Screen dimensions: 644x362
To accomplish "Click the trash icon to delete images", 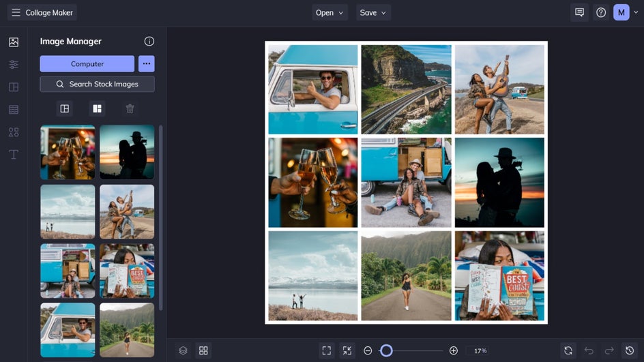I will click(x=130, y=108).
